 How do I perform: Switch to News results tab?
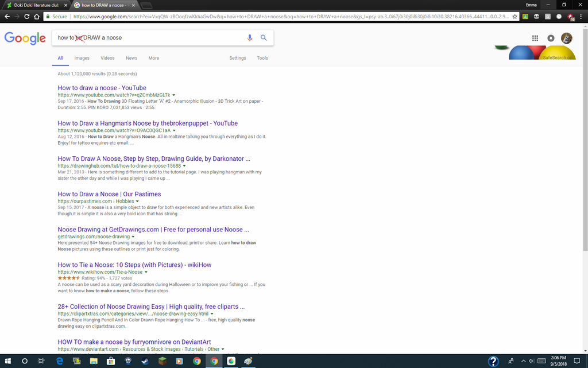tap(131, 58)
